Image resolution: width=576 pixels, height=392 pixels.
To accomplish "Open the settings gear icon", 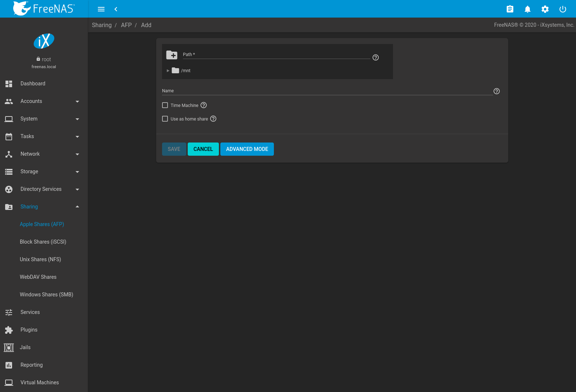I will (x=545, y=9).
